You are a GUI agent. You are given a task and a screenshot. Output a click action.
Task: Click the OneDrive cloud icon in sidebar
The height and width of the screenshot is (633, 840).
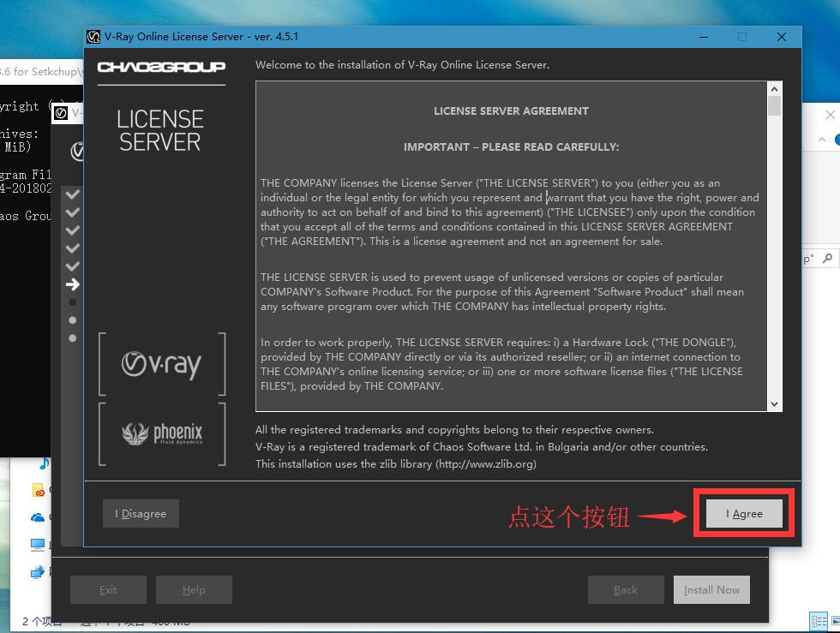pos(38,517)
